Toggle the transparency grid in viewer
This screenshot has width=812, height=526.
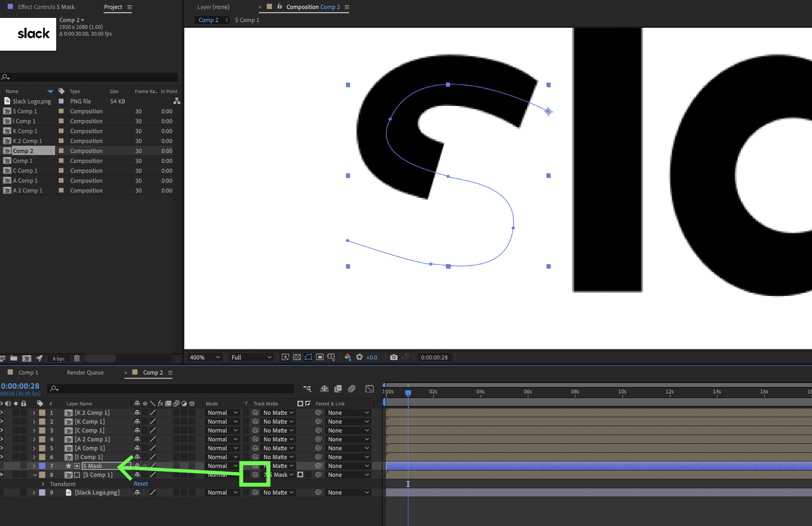(297, 357)
